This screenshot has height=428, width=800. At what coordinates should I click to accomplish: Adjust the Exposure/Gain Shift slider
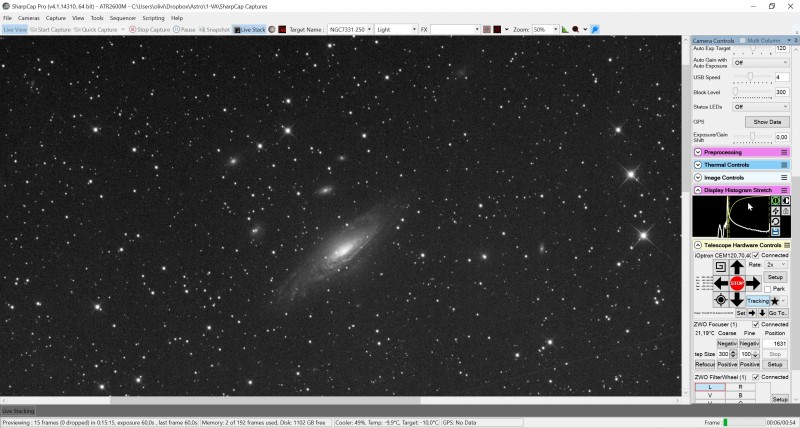point(753,137)
